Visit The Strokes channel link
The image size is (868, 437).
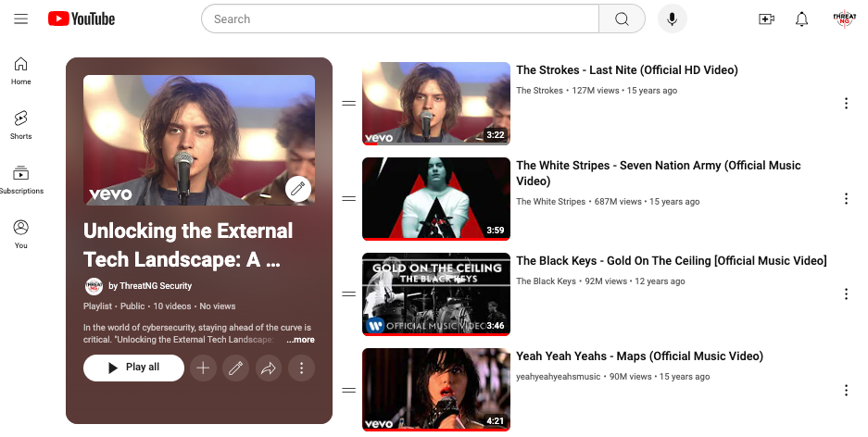539,91
